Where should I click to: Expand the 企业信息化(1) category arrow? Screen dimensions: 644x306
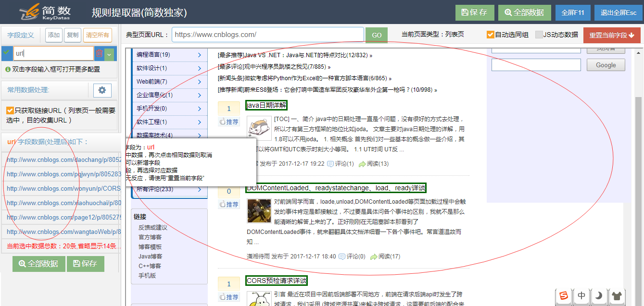[199, 95]
